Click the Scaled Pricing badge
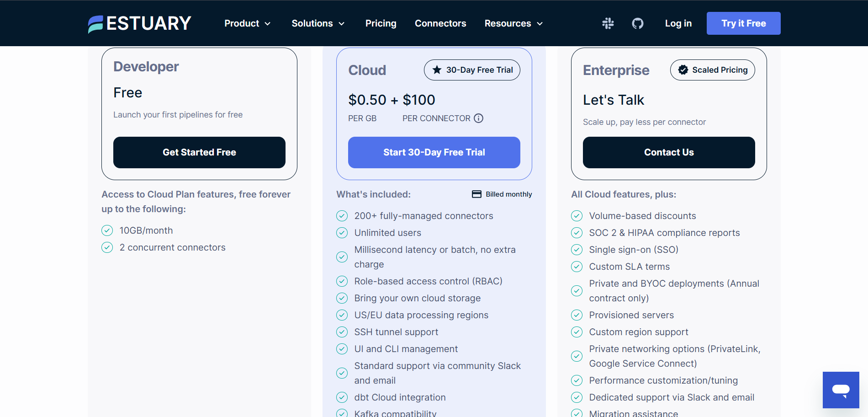This screenshot has height=417, width=868. click(x=713, y=70)
